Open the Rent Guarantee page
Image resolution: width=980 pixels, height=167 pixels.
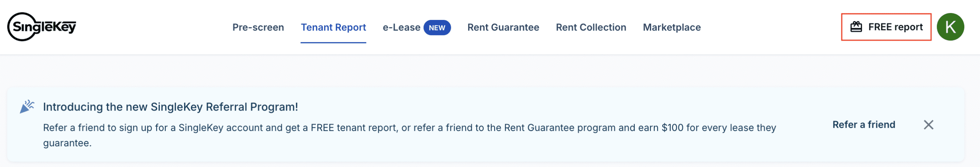[503, 27]
